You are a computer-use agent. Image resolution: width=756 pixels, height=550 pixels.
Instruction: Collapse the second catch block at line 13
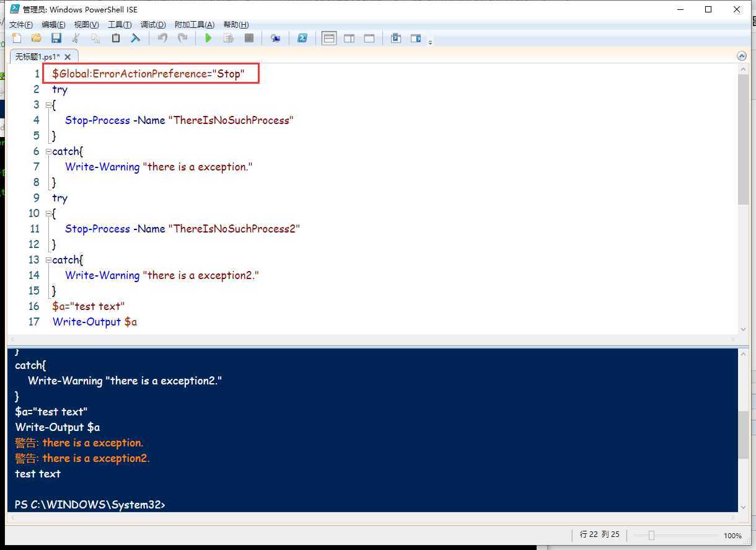pos(48,260)
